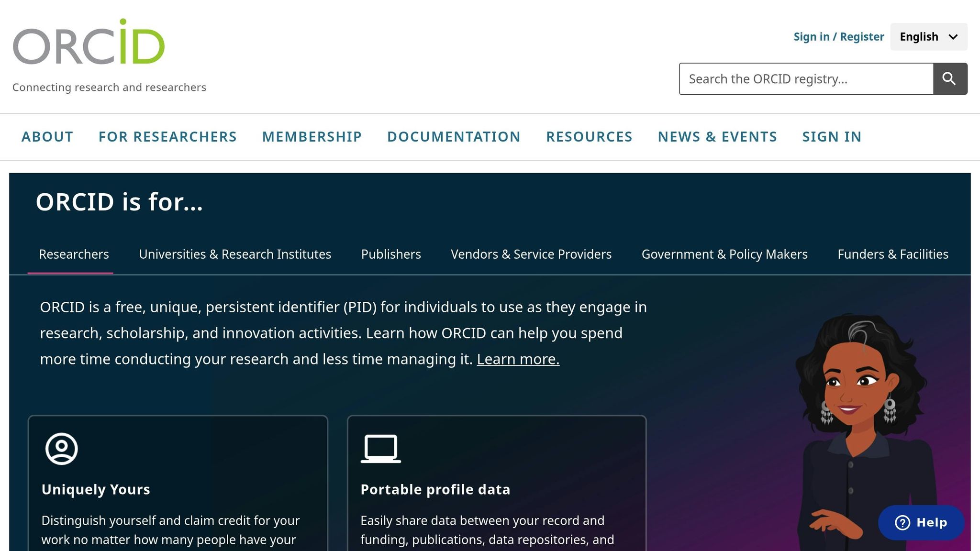Viewport: 980px width, 551px height.
Task: Open the English language dropdown
Action: 928,36
